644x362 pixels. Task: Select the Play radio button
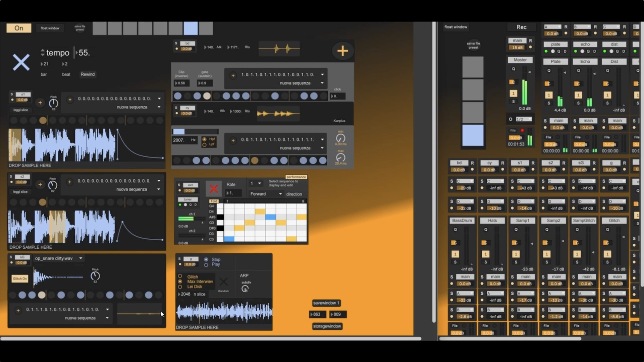[206, 265]
